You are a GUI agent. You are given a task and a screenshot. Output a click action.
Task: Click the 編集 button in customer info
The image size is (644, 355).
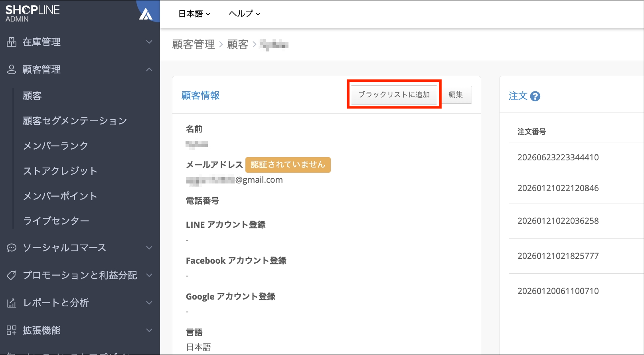tap(455, 95)
